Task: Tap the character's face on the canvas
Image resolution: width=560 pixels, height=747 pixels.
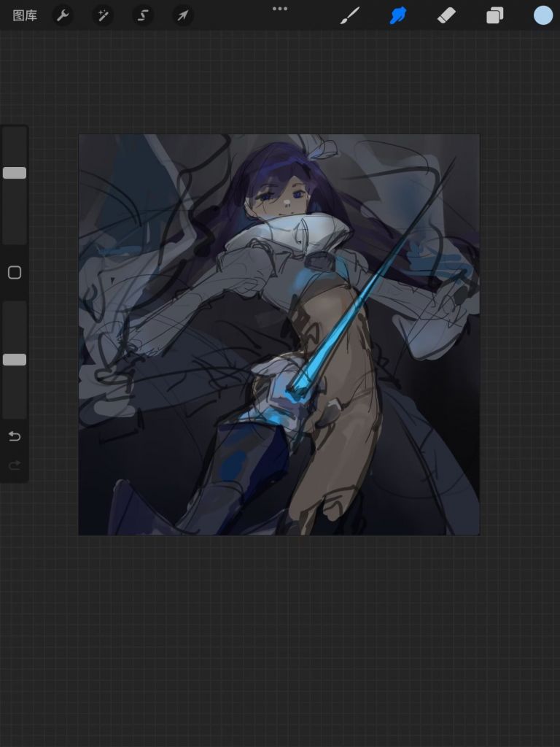Action: click(279, 193)
